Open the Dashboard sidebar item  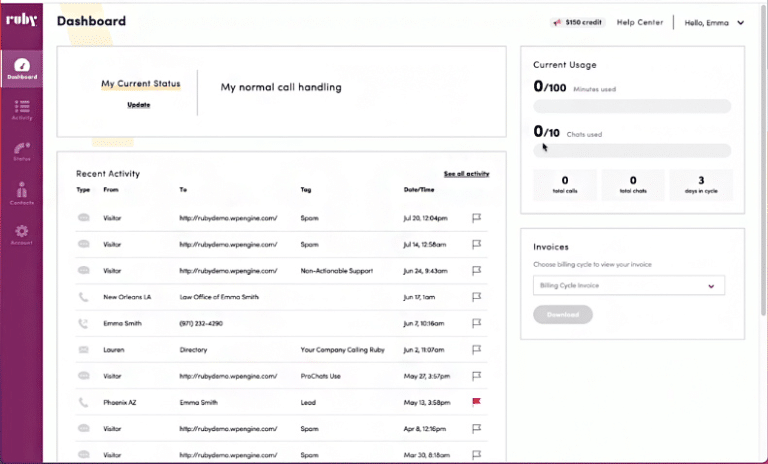(x=22, y=69)
